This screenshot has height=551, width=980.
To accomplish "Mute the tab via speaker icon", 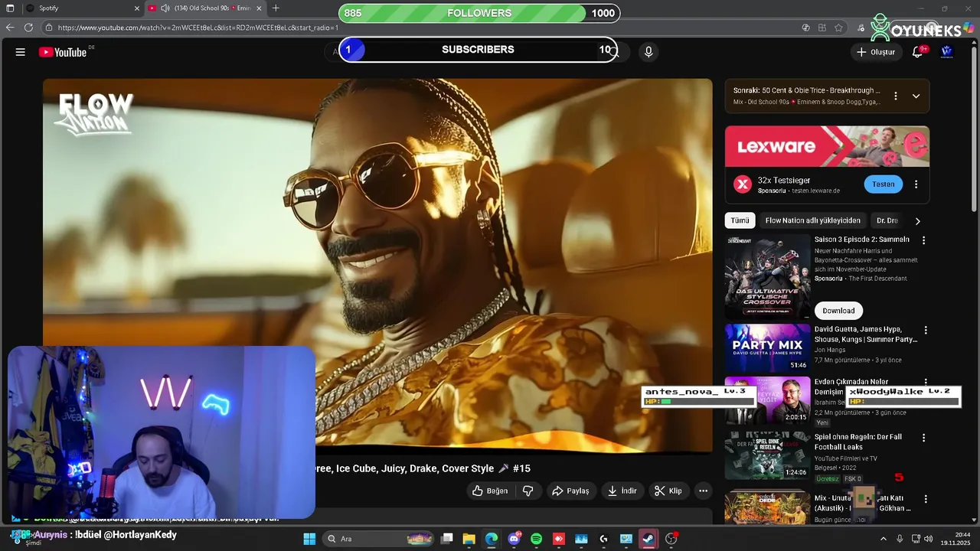I will (165, 8).
